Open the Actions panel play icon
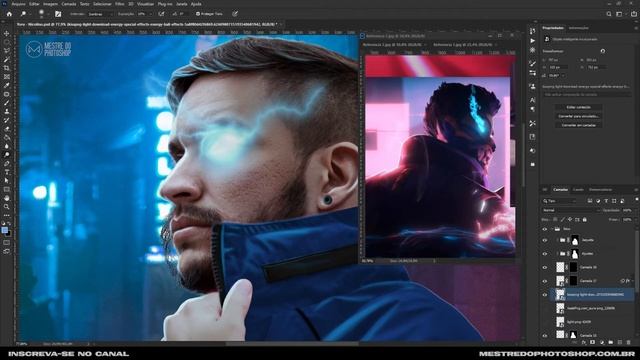 pyautogui.click(x=533, y=41)
